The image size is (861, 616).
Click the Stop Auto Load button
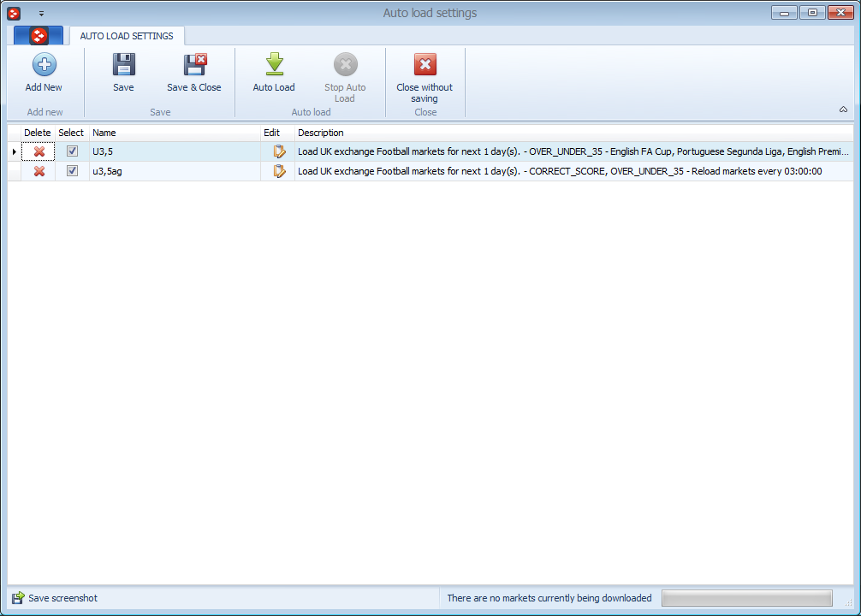[345, 78]
